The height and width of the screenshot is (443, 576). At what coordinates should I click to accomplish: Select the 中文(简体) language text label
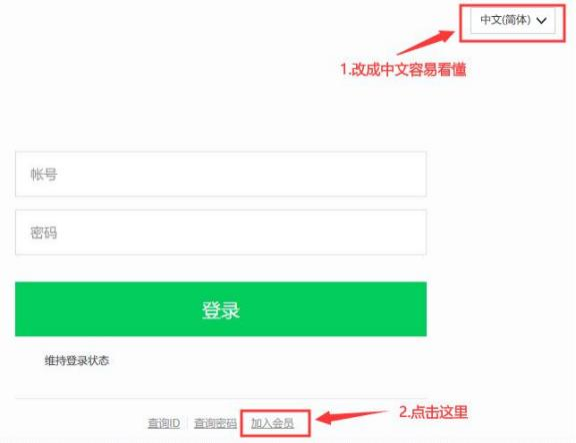[505, 20]
